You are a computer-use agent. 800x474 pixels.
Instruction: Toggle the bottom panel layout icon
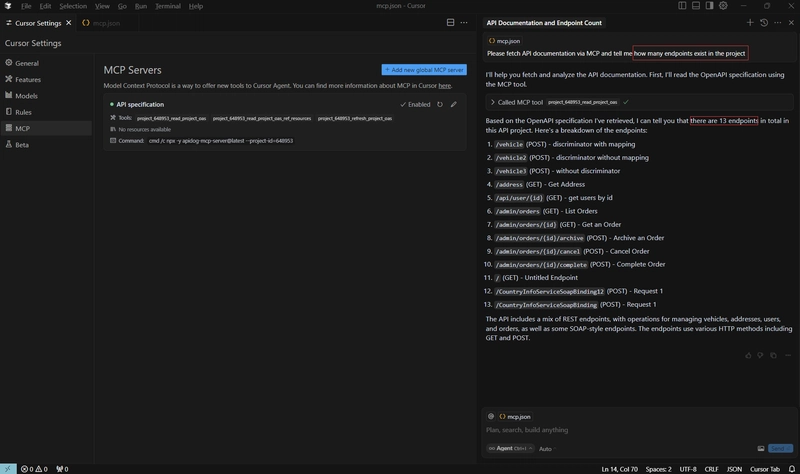696,6
